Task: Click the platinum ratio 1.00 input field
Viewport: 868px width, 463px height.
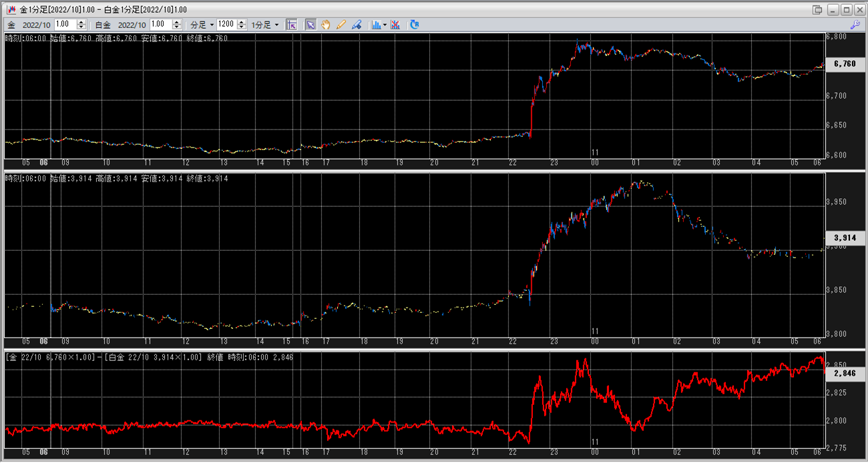Action: [x=162, y=25]
